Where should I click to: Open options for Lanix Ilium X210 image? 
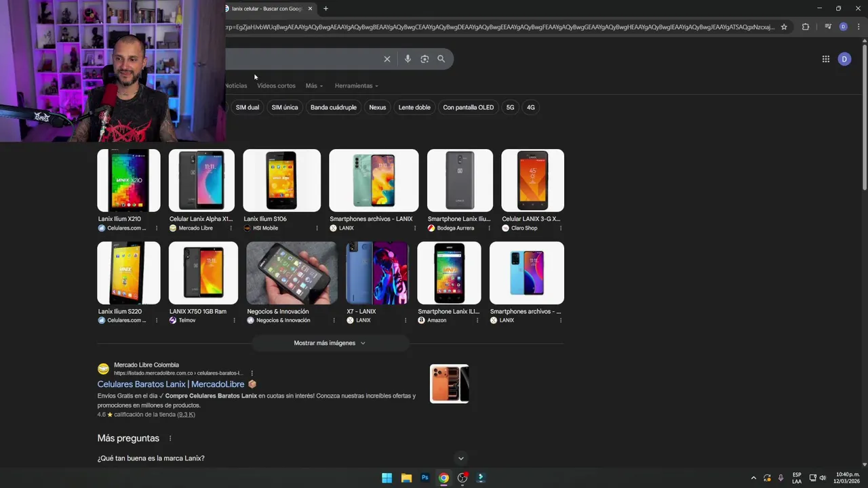pos(157,228)
